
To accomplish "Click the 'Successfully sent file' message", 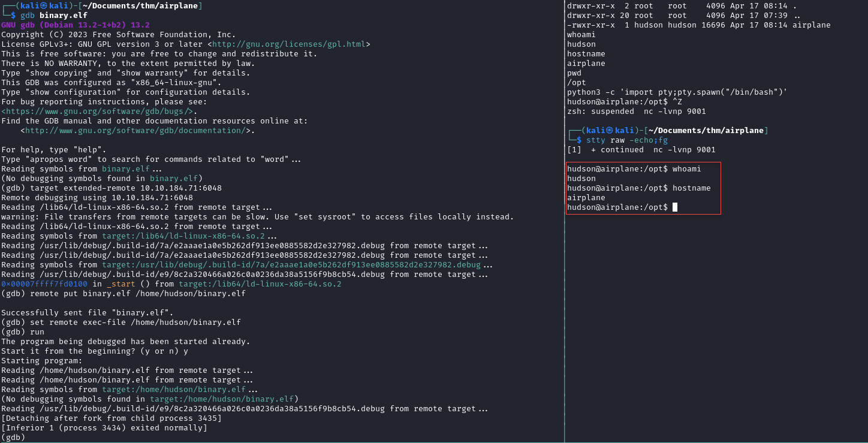I will click(88, 313).
